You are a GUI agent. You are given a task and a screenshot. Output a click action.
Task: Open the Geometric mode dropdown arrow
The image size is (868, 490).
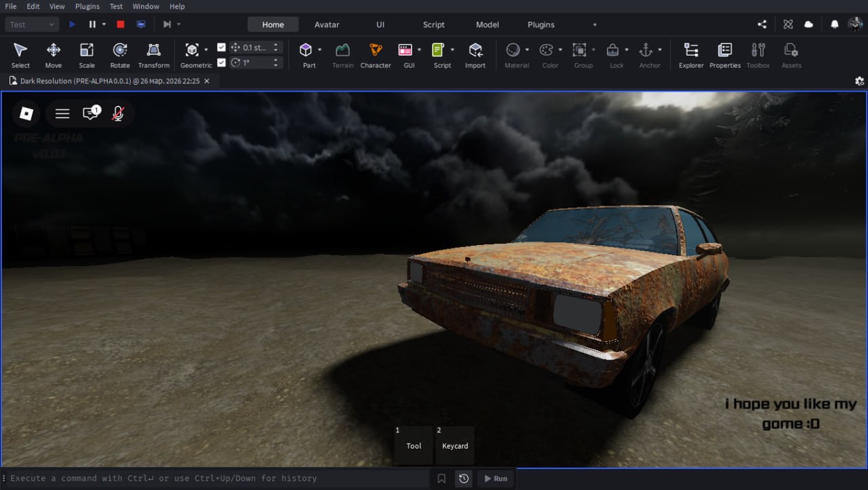[206, 50]
